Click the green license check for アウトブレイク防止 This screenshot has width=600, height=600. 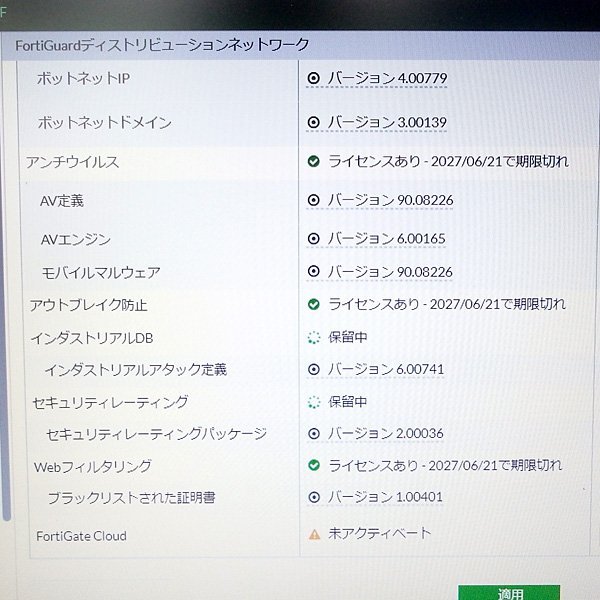tap(314, 305)
